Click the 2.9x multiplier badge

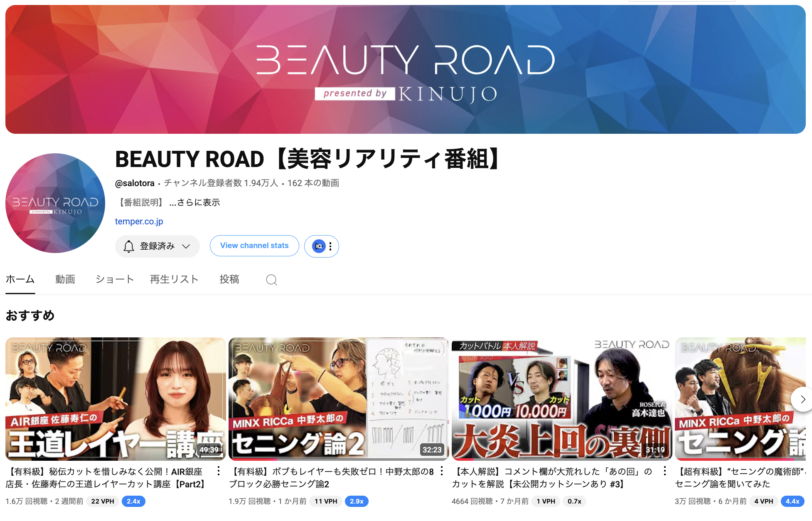357,501
